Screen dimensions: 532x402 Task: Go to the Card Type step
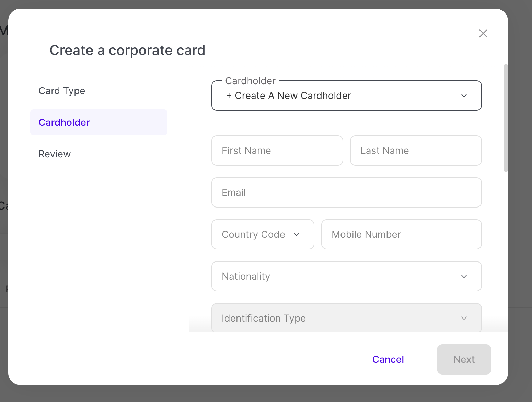click(62, 91)
